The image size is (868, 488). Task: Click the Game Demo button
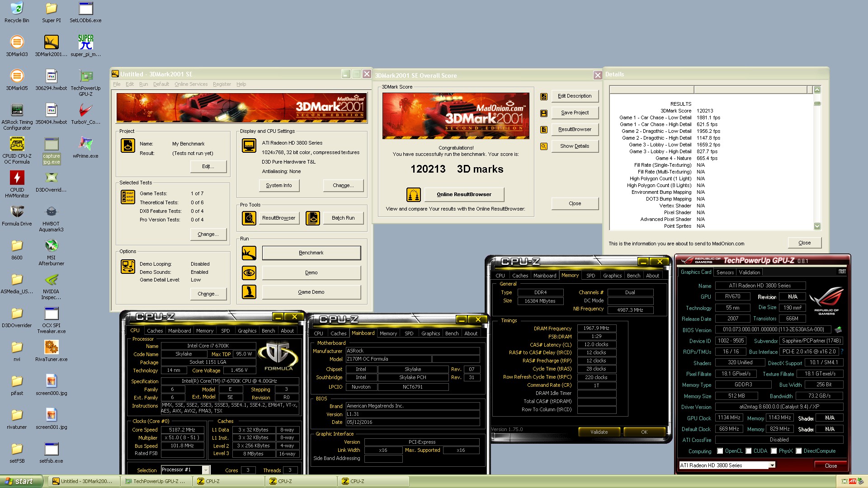(311, 292)
